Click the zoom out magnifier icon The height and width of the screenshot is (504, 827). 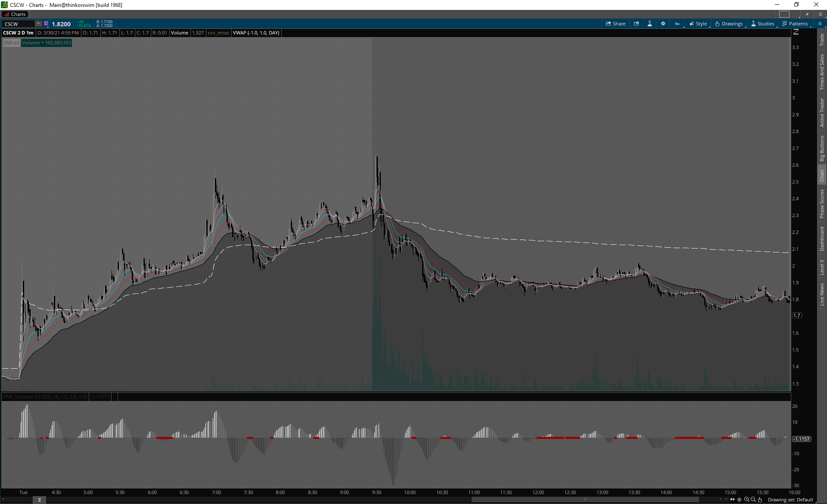[753, 500]
